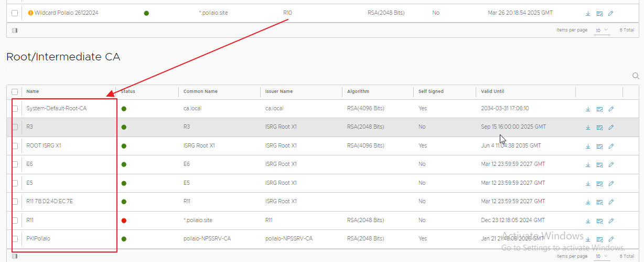Click the R11 7B:D2:4D:EC:7E entry name
This screenshot has height=262, width=644.
pos(50,202)
